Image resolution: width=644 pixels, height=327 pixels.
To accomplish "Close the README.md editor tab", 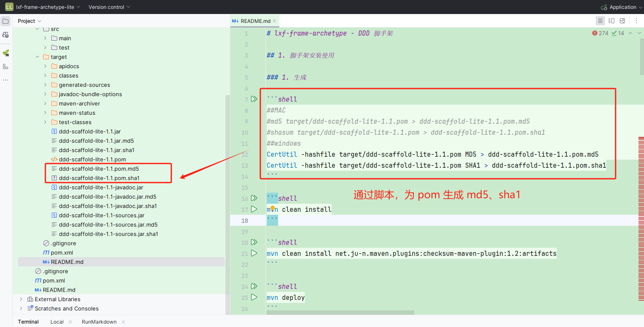I will click(x=275, y=21).
